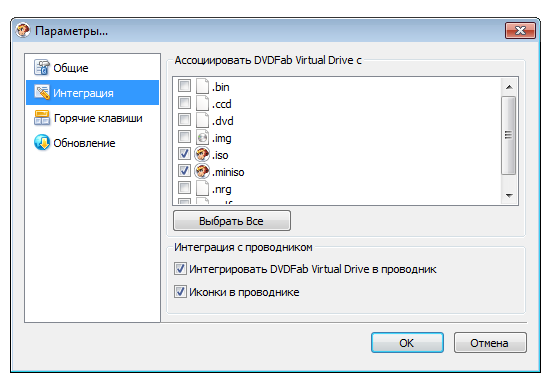Click the Отмена button

pos(490,343)
